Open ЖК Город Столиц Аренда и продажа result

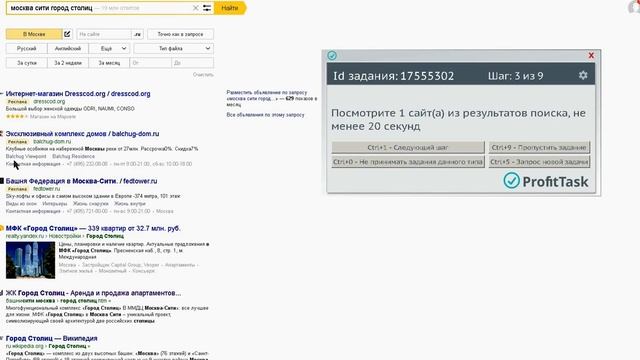93,293
